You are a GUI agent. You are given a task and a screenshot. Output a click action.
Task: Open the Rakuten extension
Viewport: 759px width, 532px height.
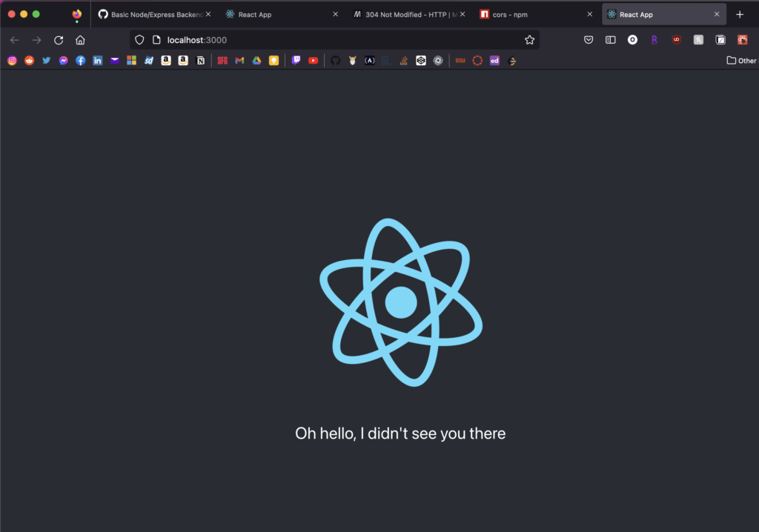(654, 40)
